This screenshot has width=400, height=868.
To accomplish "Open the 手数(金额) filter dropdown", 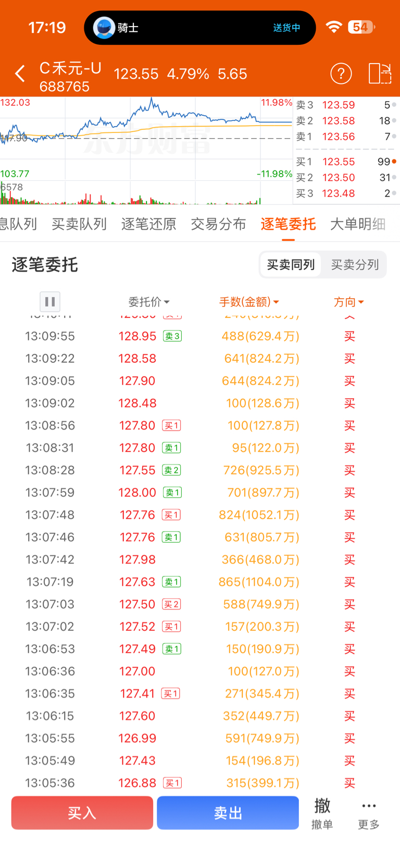I will click(249, 302).
